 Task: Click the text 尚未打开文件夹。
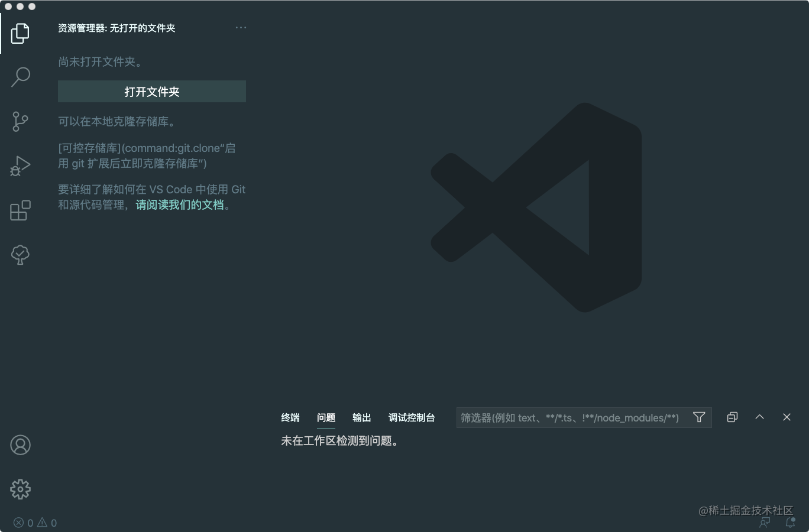pyautogui.click(x=100, y=62)
